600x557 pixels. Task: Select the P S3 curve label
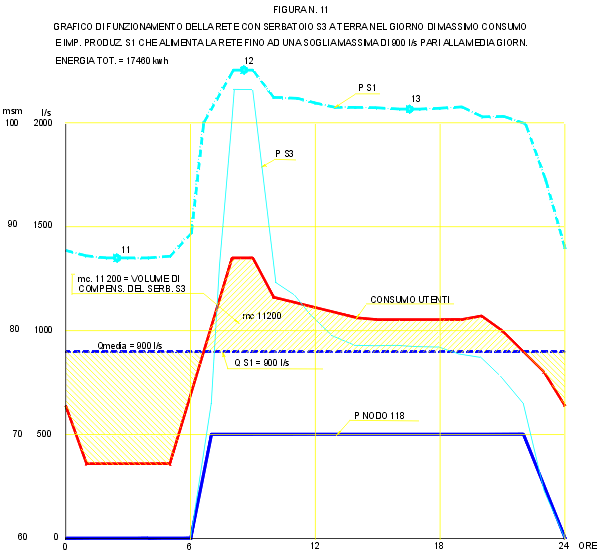[x=283, y=154]
